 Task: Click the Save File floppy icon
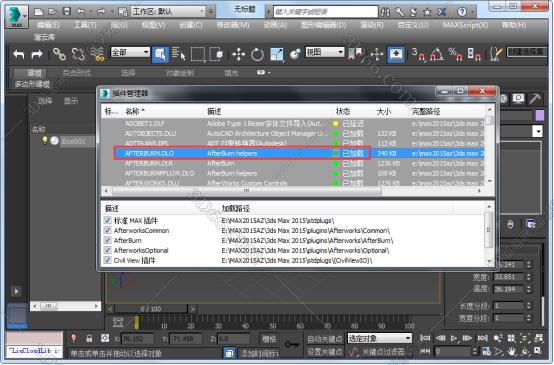(67, 12)
